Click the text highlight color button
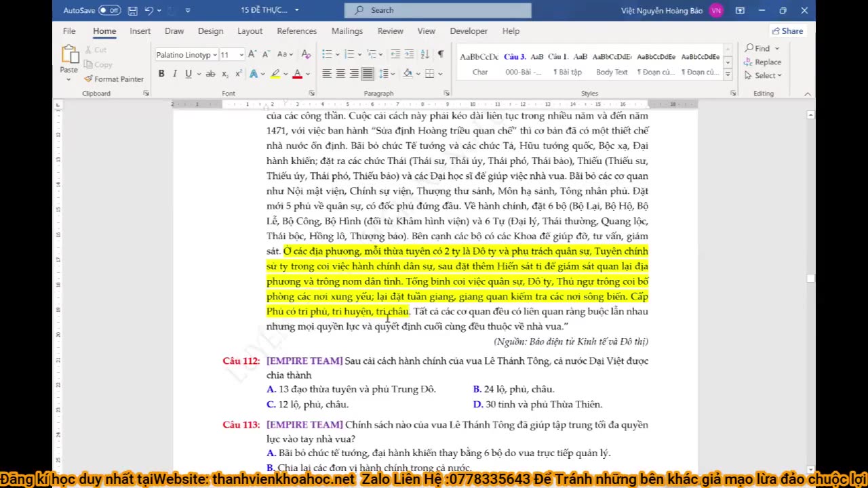 coord(275,74)
